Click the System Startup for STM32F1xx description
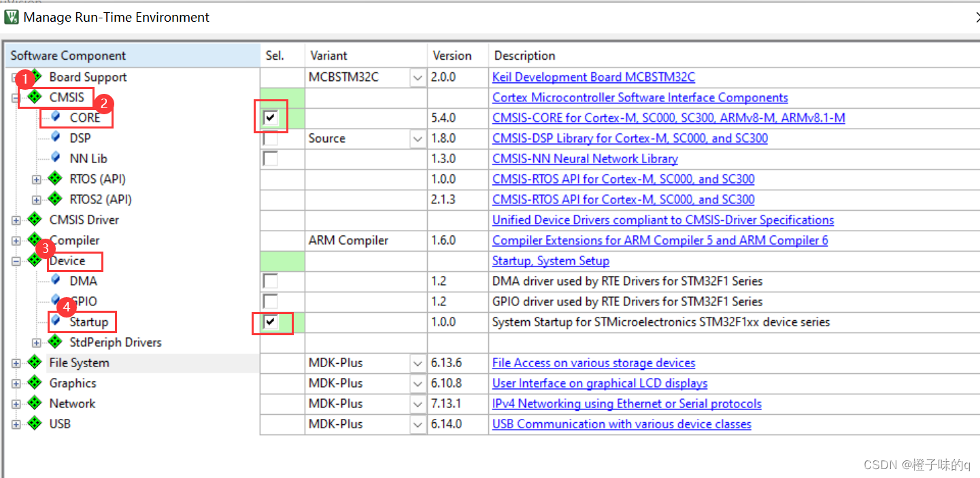Screen dimensions: 980x478 tap(661, 322)
